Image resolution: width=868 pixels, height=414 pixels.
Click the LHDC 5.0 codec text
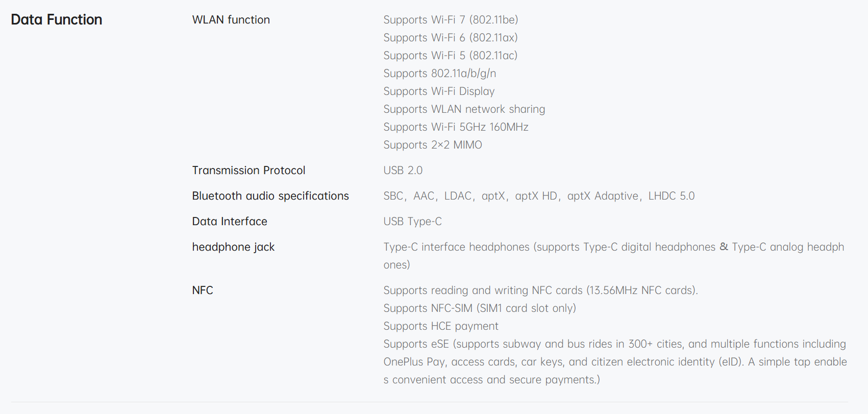(671, 196)
